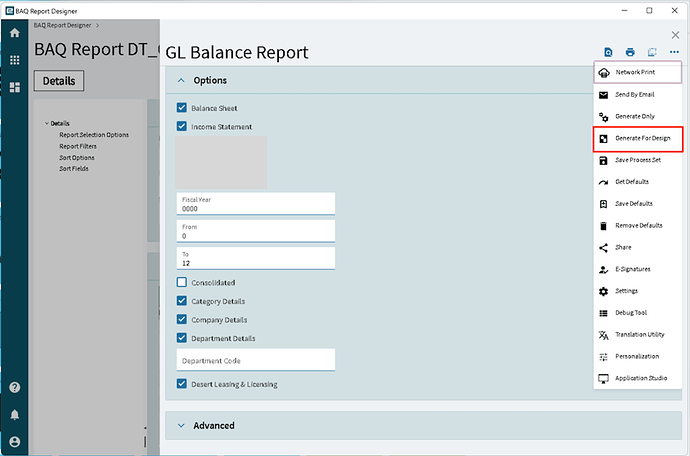Click the From period field
690x456 pixels.
pos(256,231)
